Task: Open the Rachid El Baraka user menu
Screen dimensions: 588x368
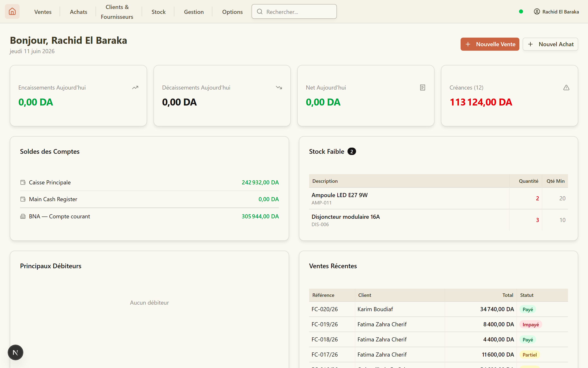Action: click(556, 12)
